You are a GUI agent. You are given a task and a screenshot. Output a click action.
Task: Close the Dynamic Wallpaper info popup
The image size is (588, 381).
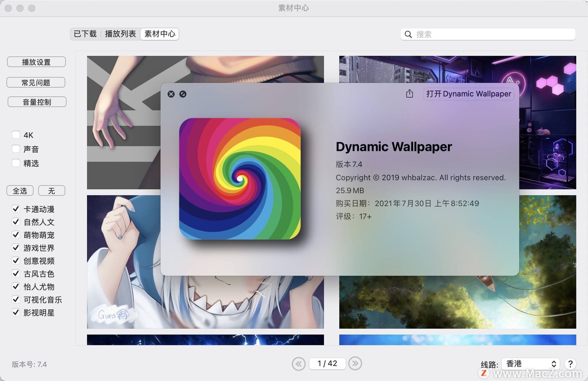[x=171, y=94]
